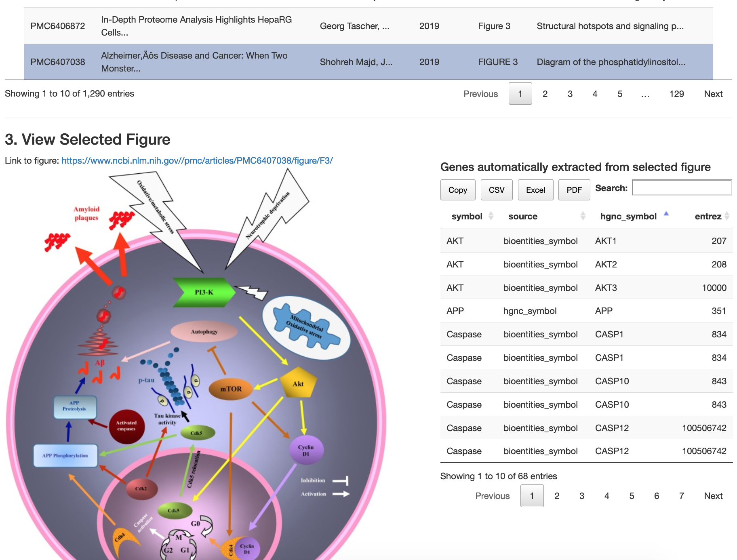This screenshot has height=560, width=737.
Task: Sort table by symbol column arrows
Action: click(x=491, y=216)
